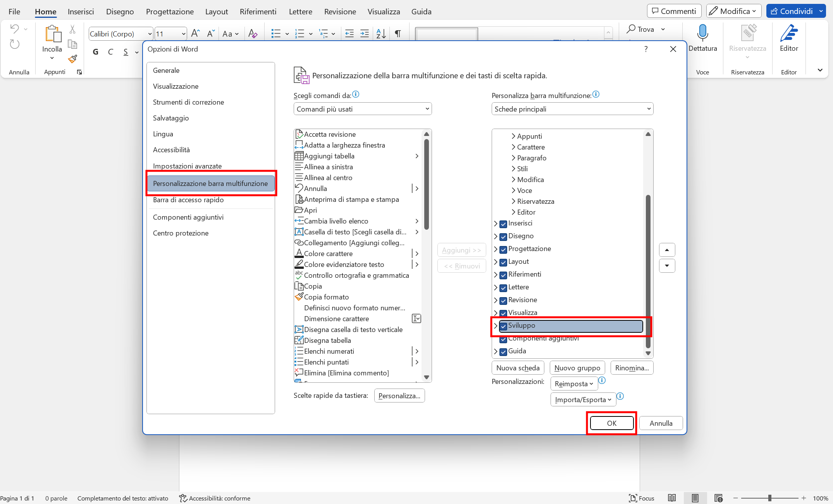The image size is (833, 504).
Task: Uncheck the Revisione tab checkbox
Action: [503, 301]
